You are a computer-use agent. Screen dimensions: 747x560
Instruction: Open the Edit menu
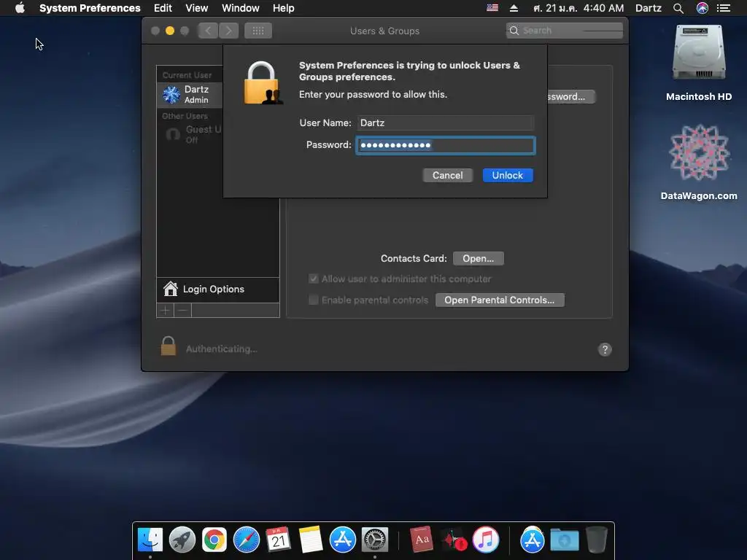click(x=163, y=8)
